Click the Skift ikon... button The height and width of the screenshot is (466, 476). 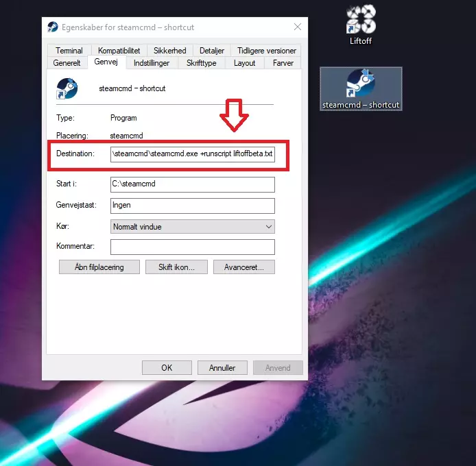[176, 267]
